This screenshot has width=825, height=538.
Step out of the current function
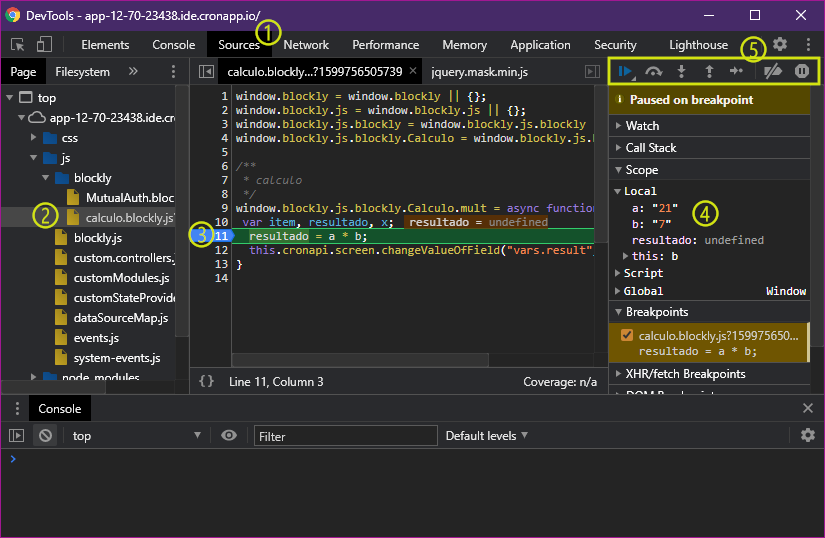point(709,71)
